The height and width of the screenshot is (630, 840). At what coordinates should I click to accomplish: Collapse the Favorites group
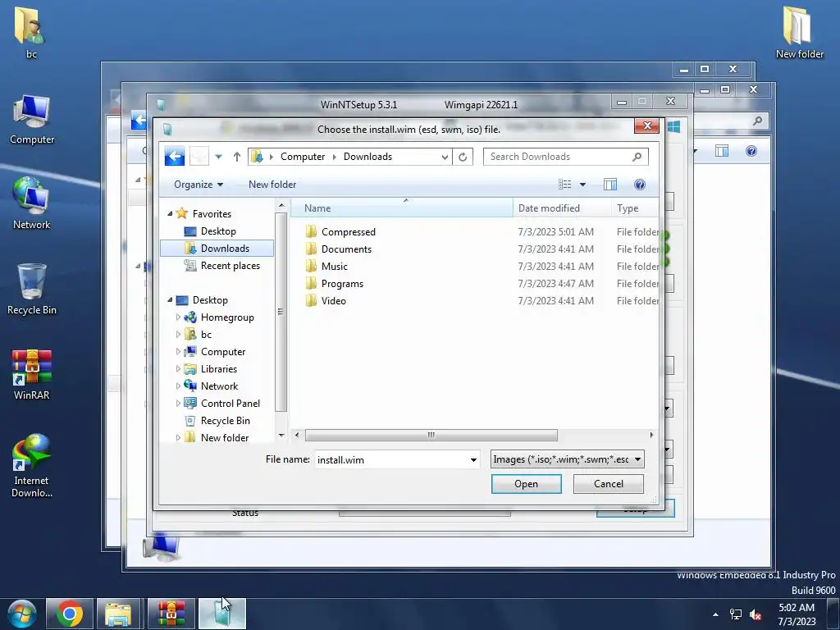click(170, 213)
